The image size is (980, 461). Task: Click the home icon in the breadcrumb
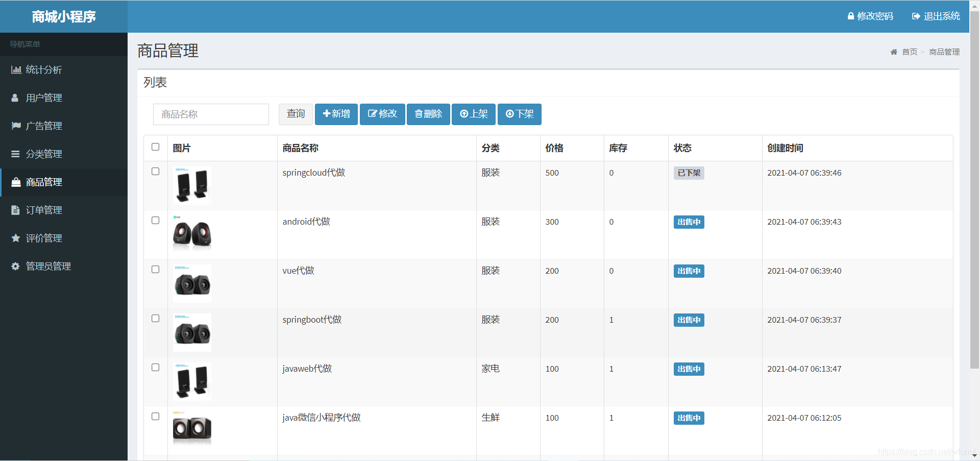(x=894, y=52)
